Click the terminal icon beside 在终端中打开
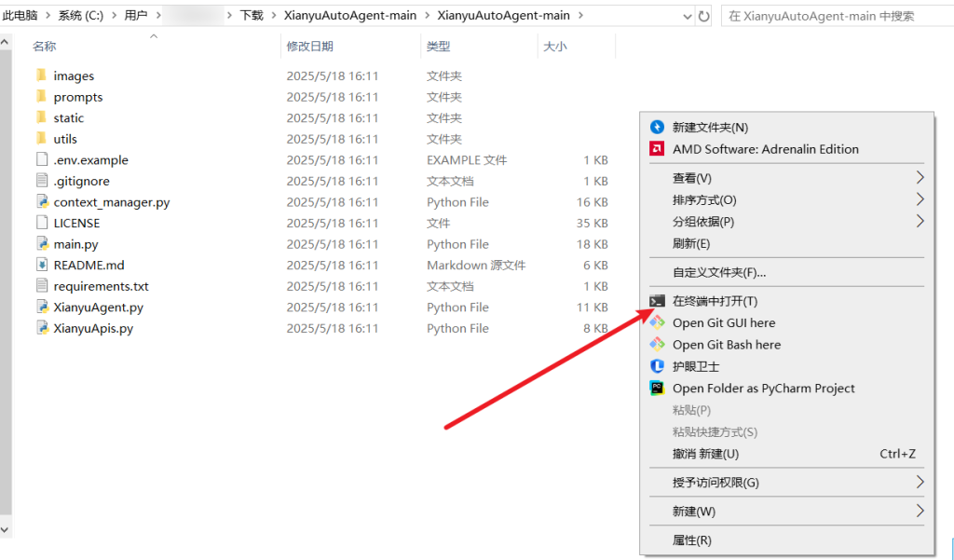 point(657,301)
